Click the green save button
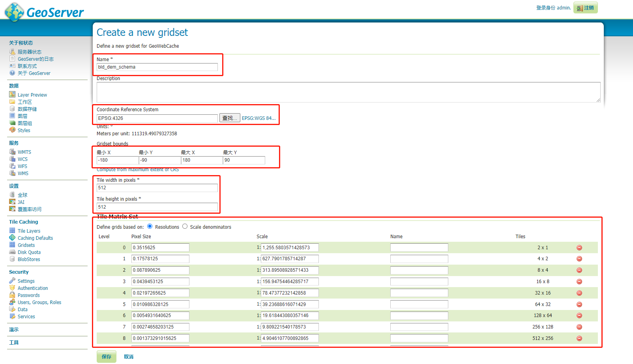 107,357
